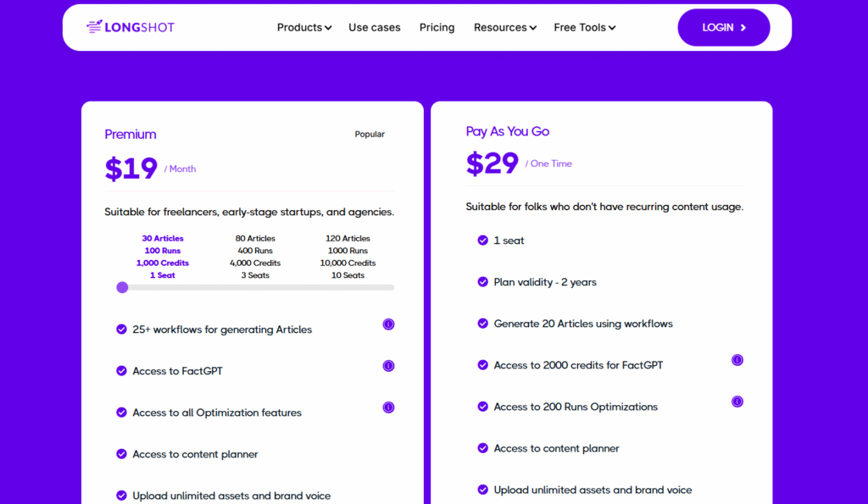Show info for 2000 credits for FactGPT
The height and width of the screenshot is (504, 868).
pos(737,360)
